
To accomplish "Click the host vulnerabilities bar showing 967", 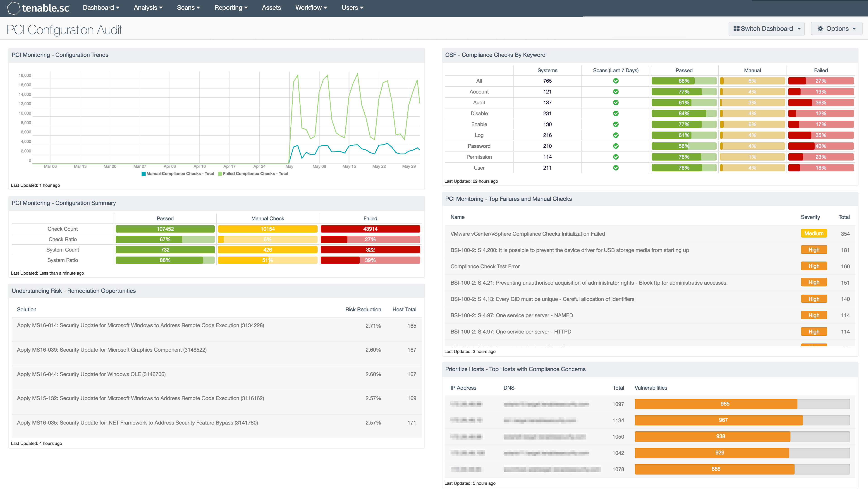I will (x=742, y=420).
